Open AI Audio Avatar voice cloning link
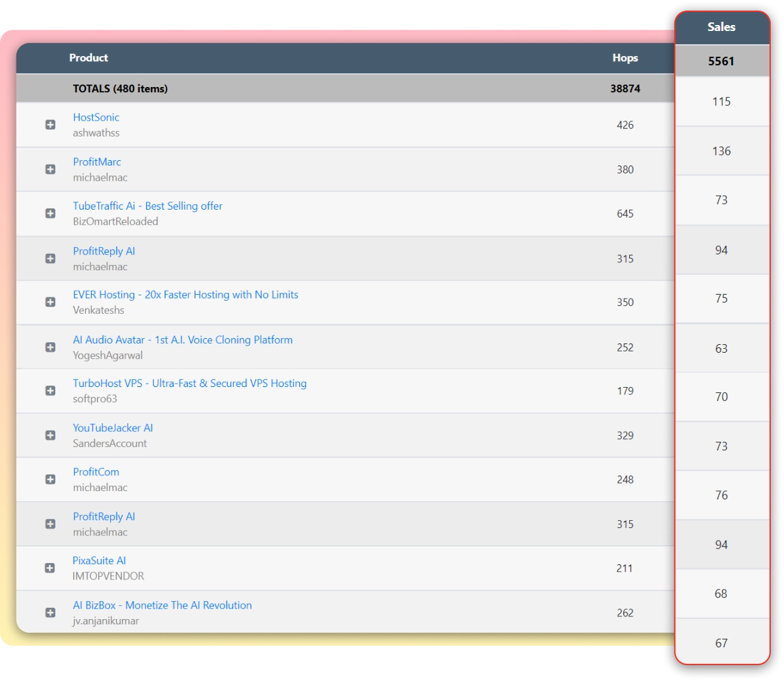Screen dimensions: 784x681 (x=182, y=340)
